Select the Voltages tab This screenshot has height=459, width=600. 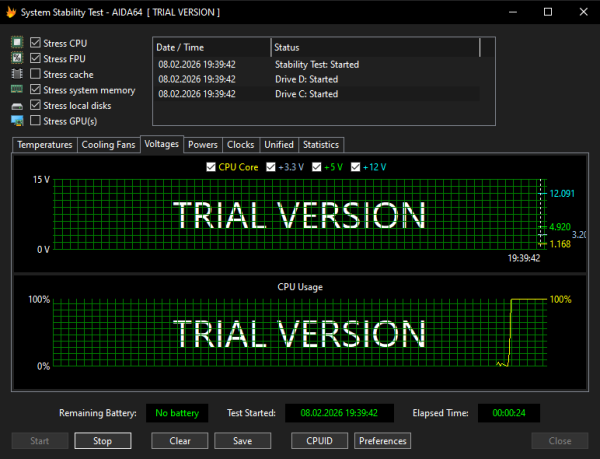click(161, 144)
